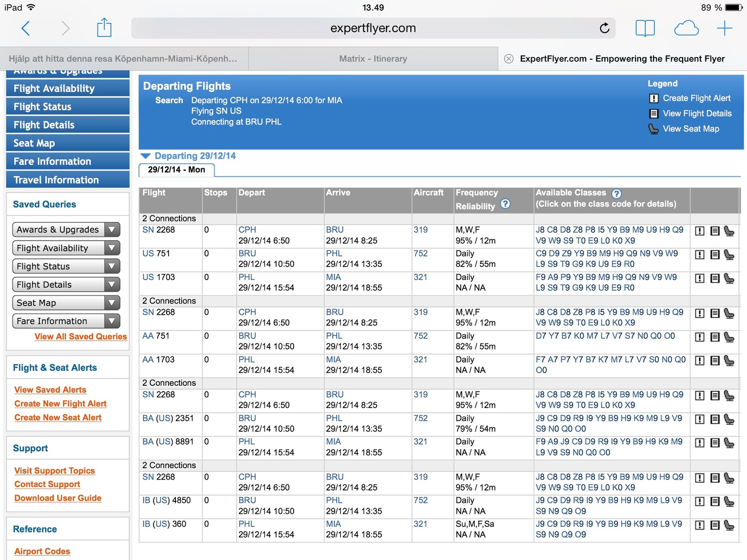This screenshot has width=747, height=560.
Task: Click Reliability help question mark icon
Action: pyautogui.click(x=505, y=204)
